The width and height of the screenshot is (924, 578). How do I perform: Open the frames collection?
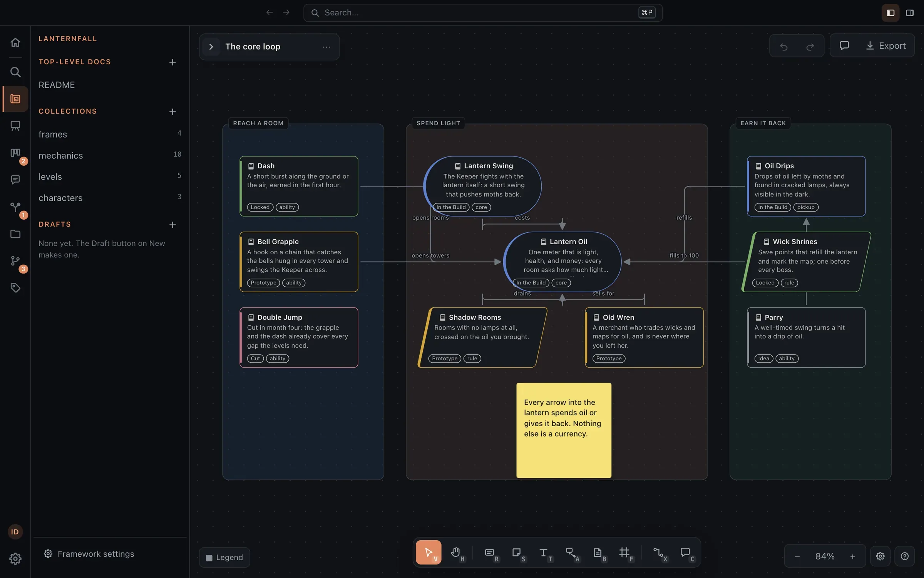[x=110, y=134]
